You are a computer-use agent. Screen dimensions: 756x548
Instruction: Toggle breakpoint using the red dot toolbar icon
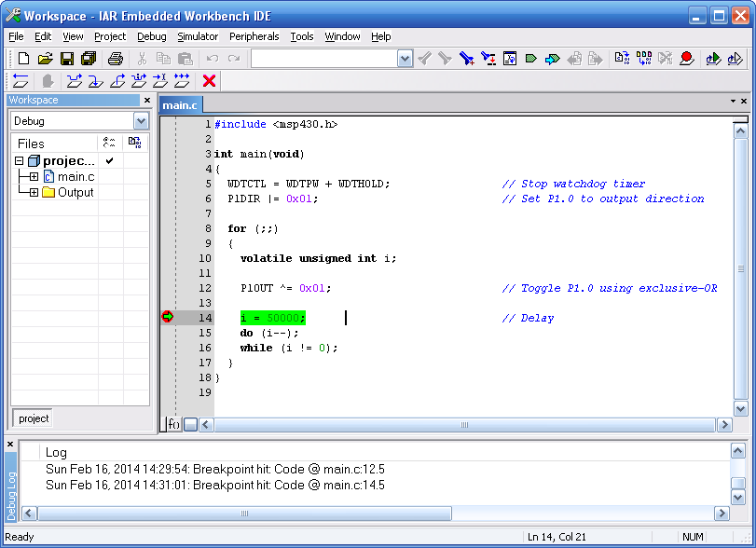[687, 59]
